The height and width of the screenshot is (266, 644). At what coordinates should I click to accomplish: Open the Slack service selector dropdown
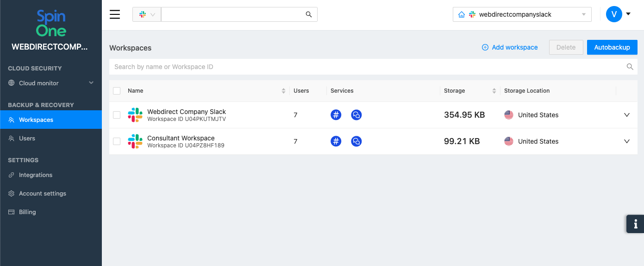(147, 14)
